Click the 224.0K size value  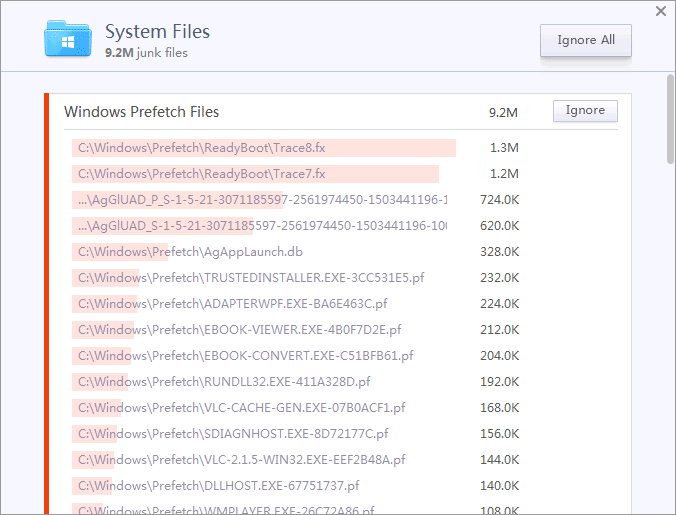pyautogui.click(x=499, y=304)
